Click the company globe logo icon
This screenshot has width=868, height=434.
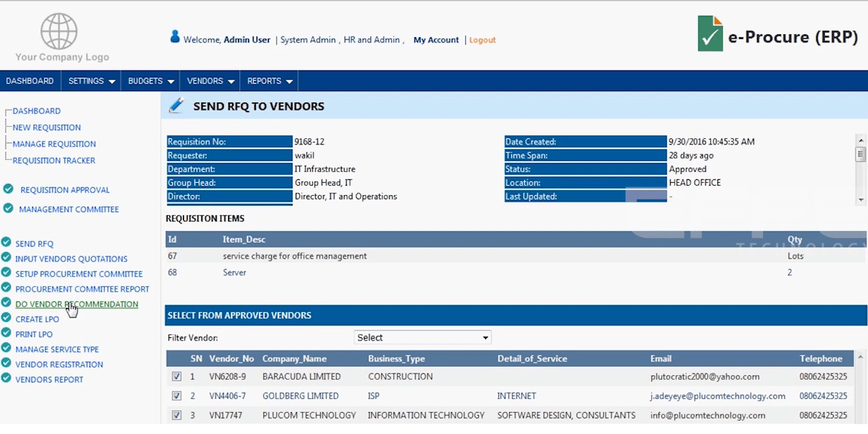[59, 31]
